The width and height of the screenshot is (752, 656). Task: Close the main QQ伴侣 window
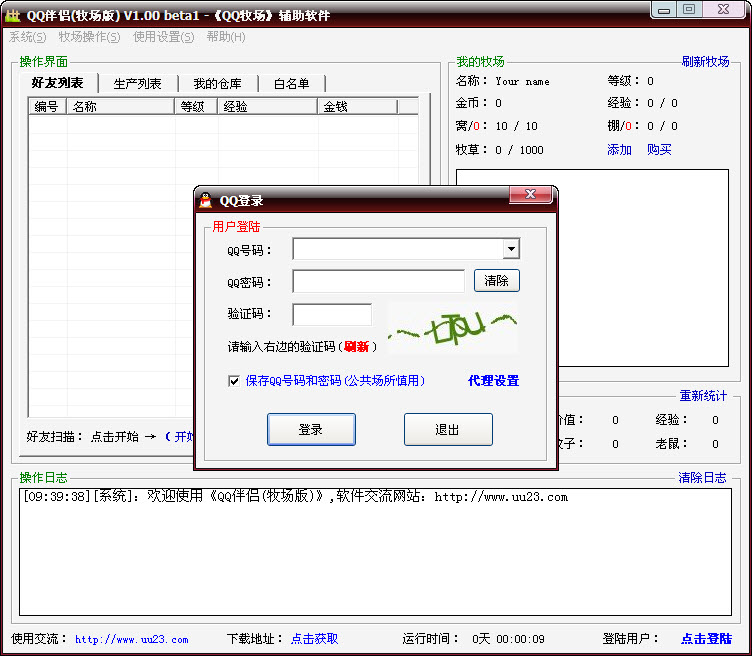[724, 10]
